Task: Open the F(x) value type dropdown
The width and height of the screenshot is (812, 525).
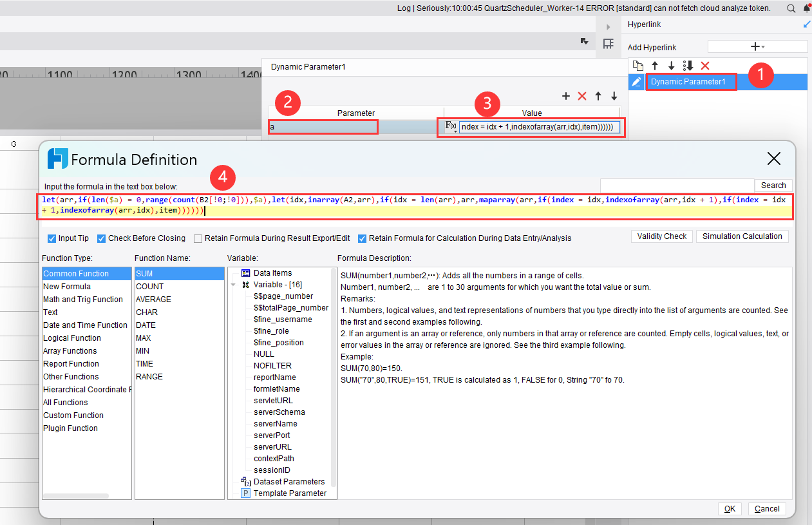Action: click(451, 127)
